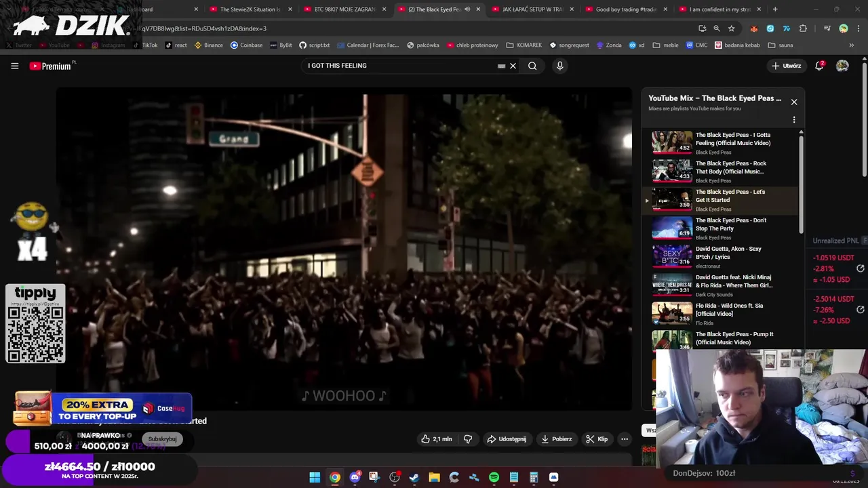Open the script.txt bookmark
Screen dimensions: 868x488
[315, 45]
